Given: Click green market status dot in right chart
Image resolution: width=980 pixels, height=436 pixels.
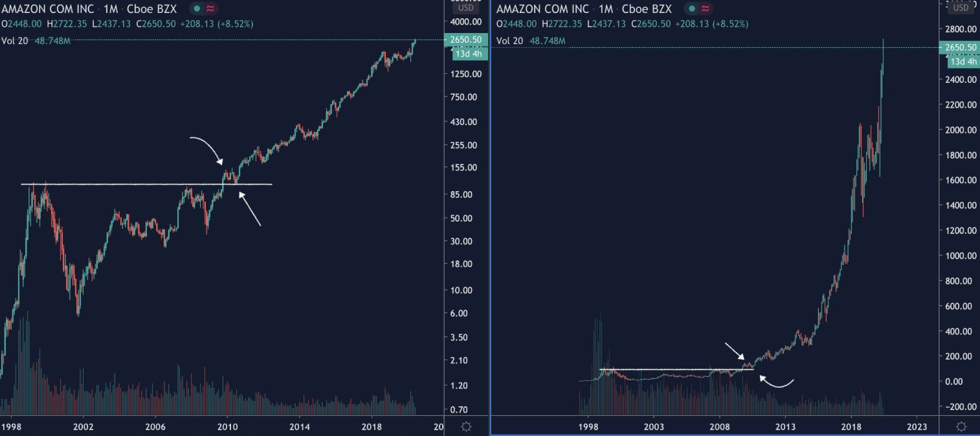Looking at the screenshot, I should pyautogui.click(x=692, y=9).
